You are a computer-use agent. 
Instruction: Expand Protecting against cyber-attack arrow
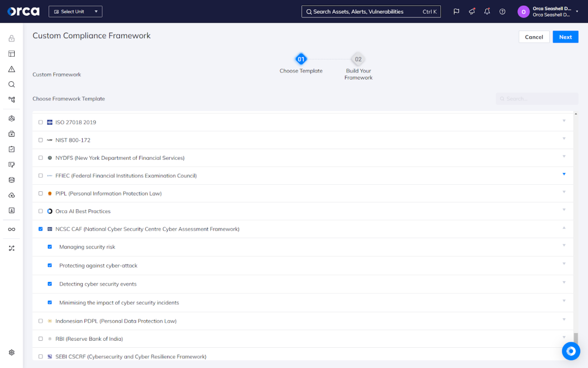tap(564, 264)
